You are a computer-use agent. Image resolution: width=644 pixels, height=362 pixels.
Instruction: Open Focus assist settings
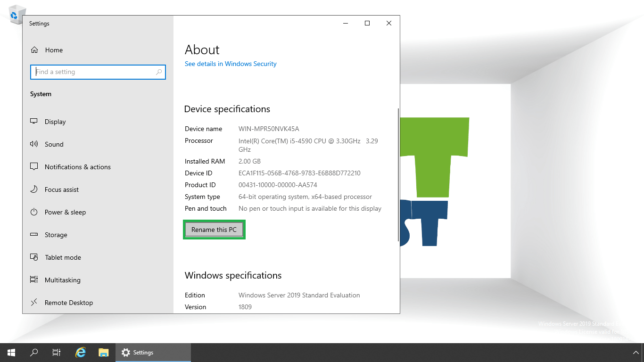(98, 189)
